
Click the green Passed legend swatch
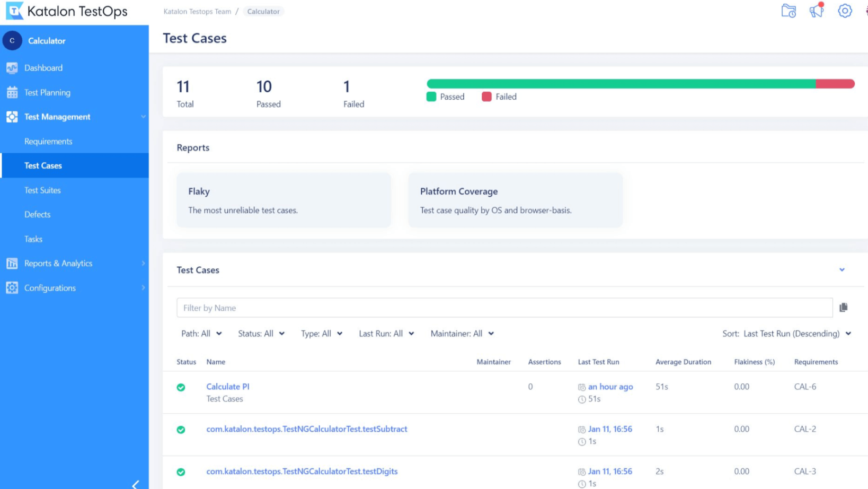pyautogui.click(x=431, y=97)
